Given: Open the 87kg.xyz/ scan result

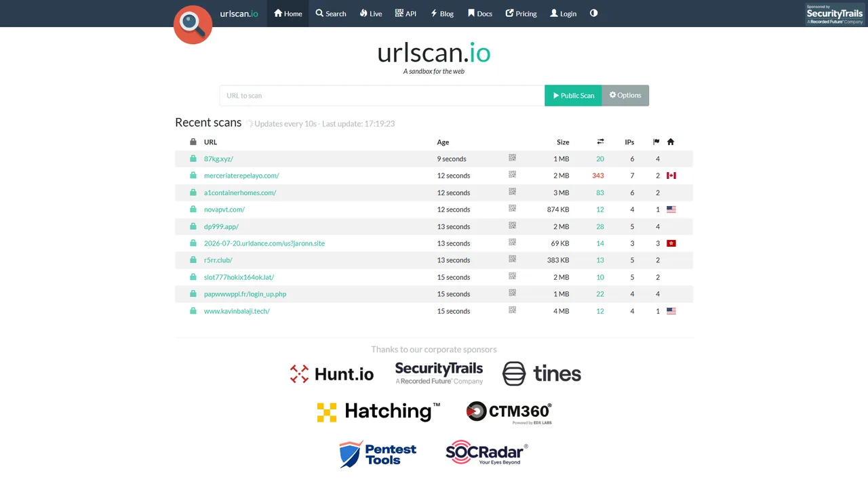Looking at the screenshot, I should click(x=218, y=159).
